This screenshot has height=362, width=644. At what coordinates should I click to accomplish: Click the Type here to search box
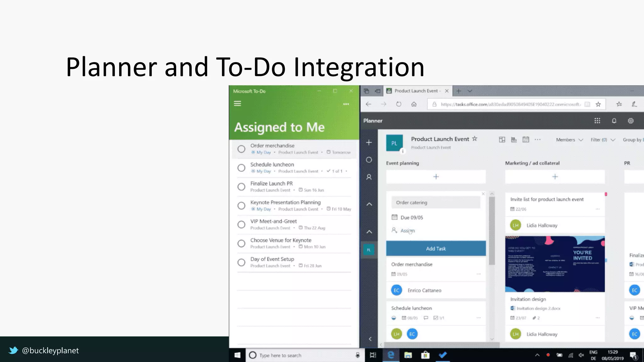point(304,355)
